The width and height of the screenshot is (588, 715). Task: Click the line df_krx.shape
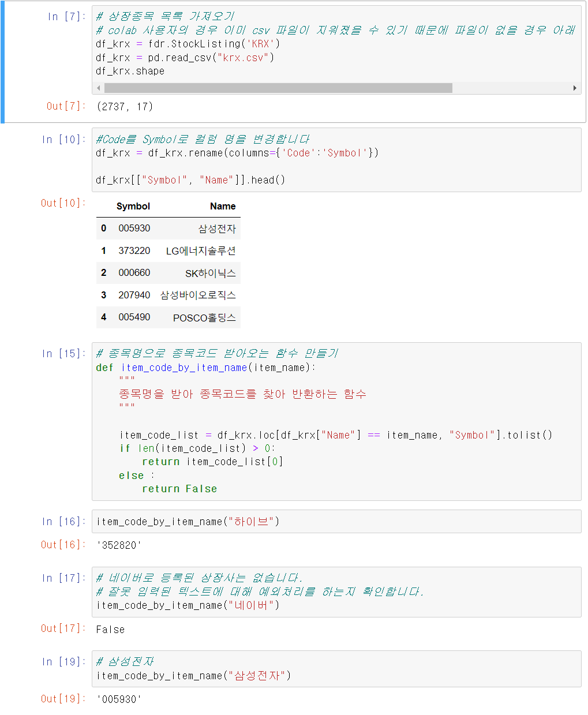[x=130, y=72]
